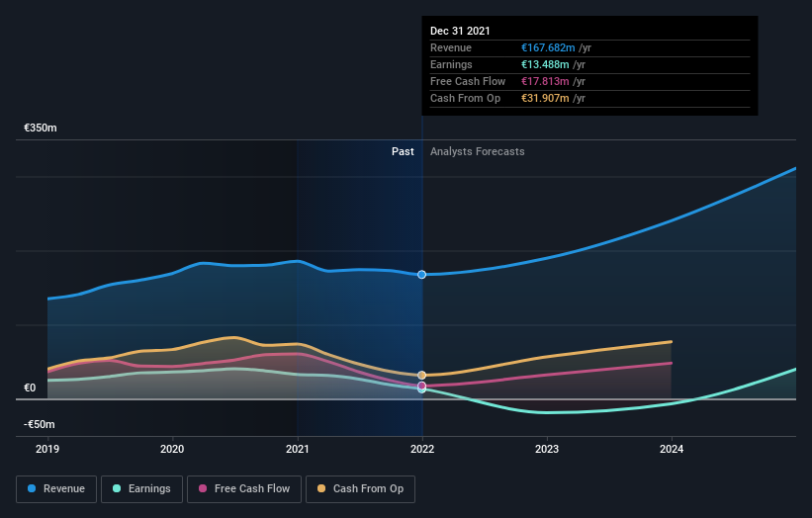
Task: Click the 2023 x-axis label
Action: click(x=547, y=449)
